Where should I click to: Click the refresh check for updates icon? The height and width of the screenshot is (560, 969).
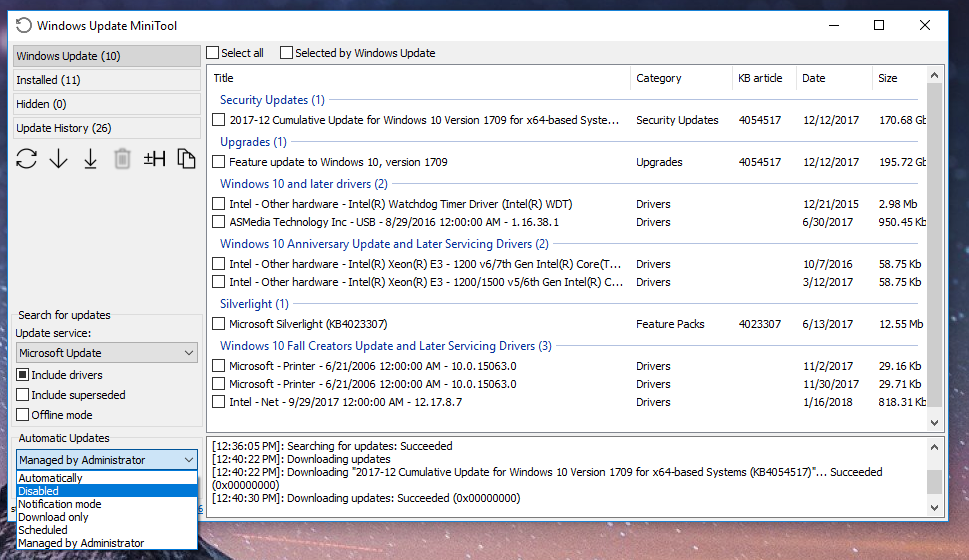coord(27,159)
